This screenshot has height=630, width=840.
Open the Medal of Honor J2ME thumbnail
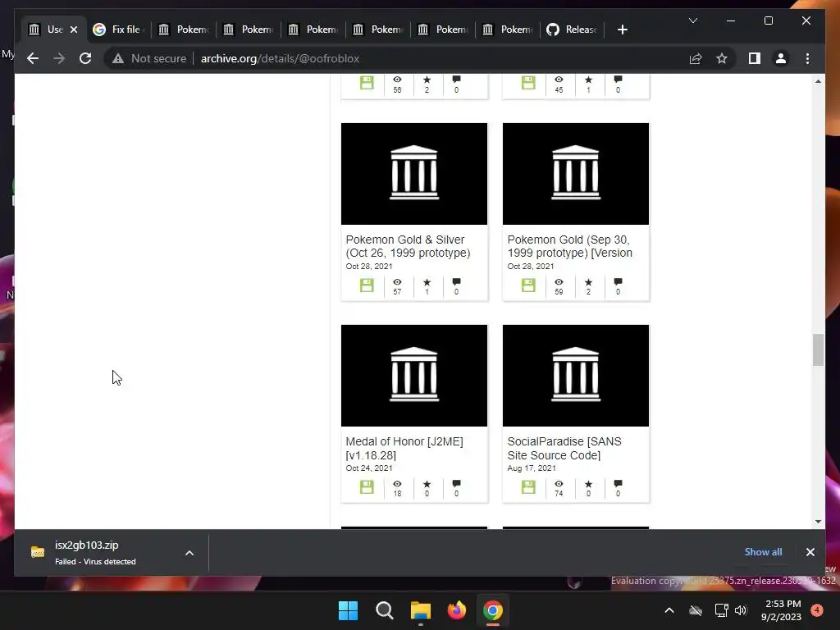(x=414, y=376)
